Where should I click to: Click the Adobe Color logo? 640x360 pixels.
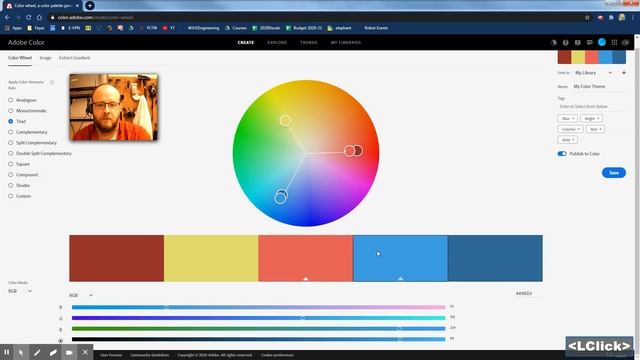point(26,42)
